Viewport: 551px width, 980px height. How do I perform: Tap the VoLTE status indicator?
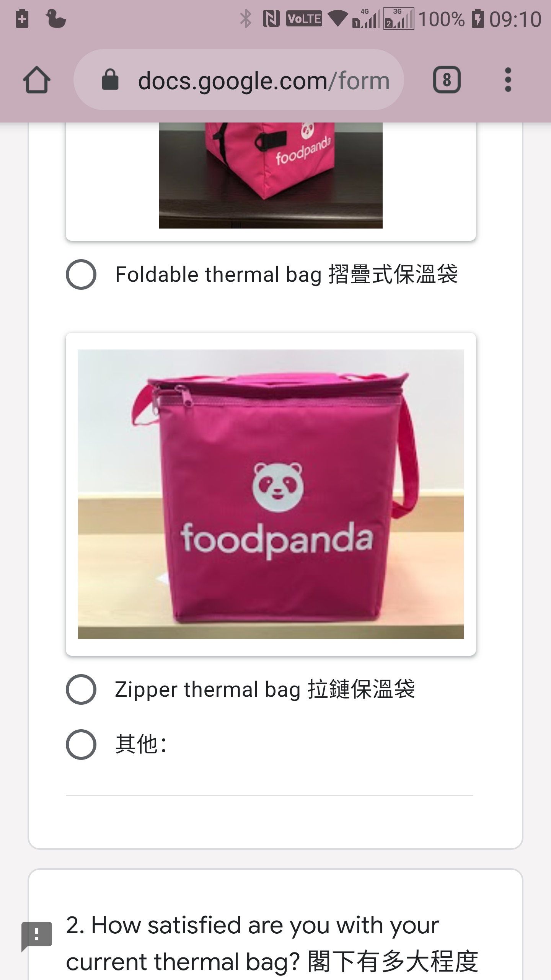click(304, 19)
